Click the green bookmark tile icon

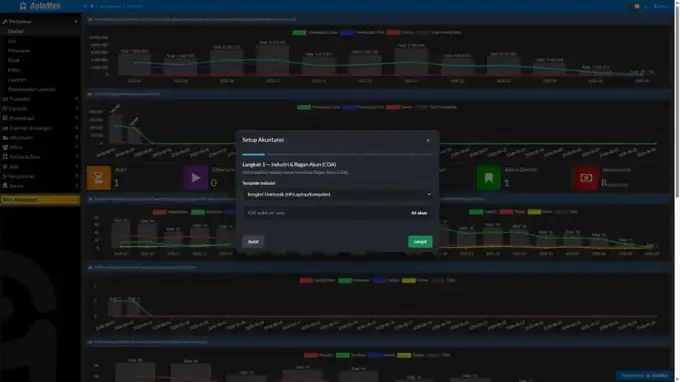coord(488,178)
